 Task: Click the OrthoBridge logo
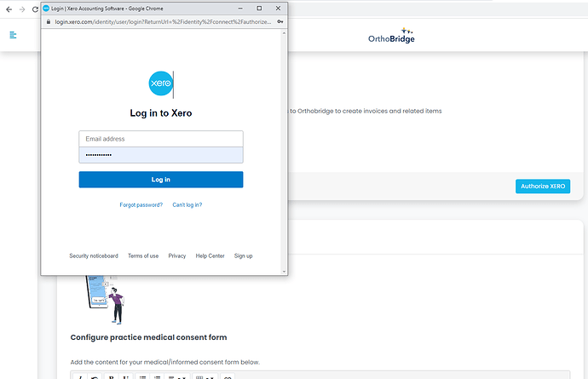391,36
